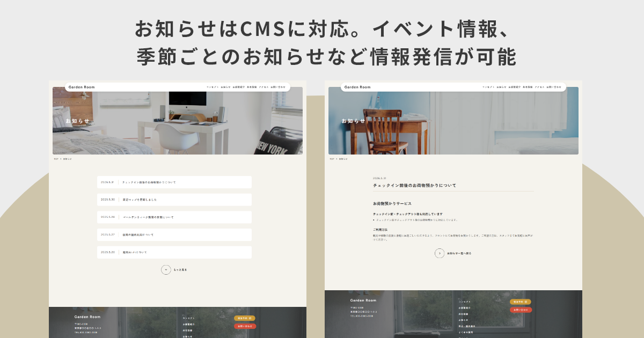
Task: Open お知らせ in the right page navigation
Action: point(501,87)
